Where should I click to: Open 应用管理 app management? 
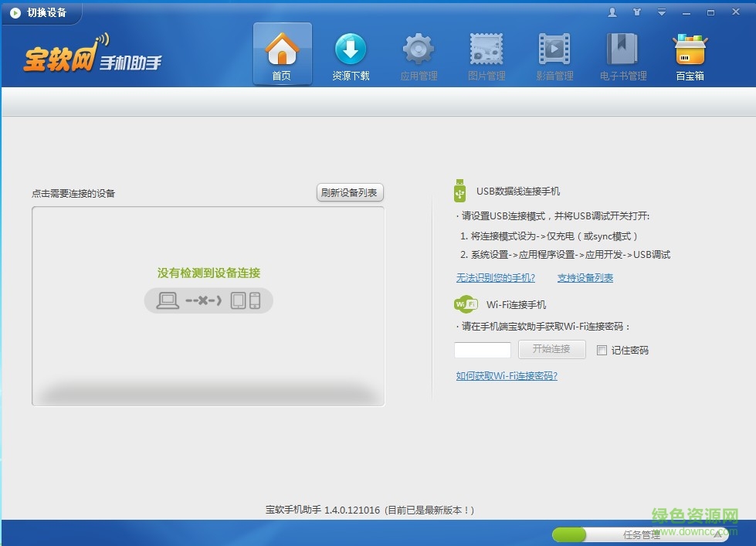(418, 53)
